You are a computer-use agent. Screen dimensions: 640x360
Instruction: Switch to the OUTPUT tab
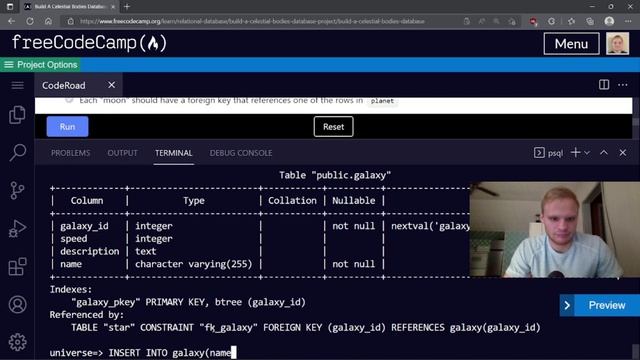pos(122,153)
